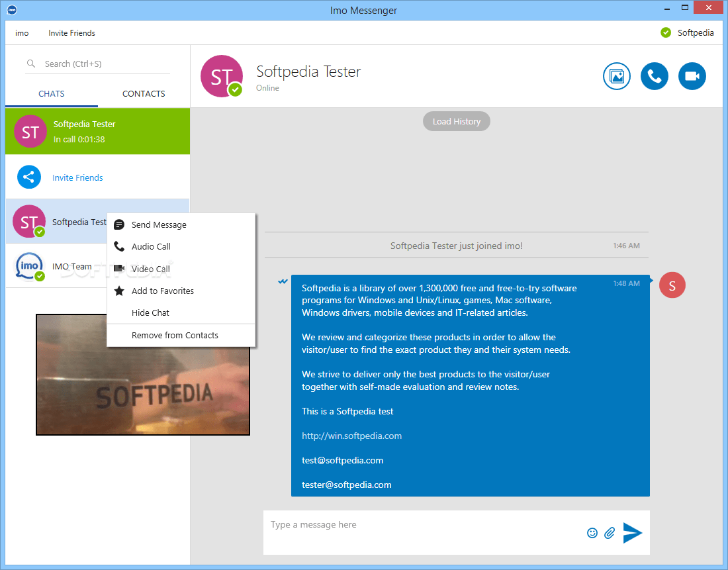Click the red S sender avatar
The width and height of the screenshot is (728, 570).
(672, 285)
